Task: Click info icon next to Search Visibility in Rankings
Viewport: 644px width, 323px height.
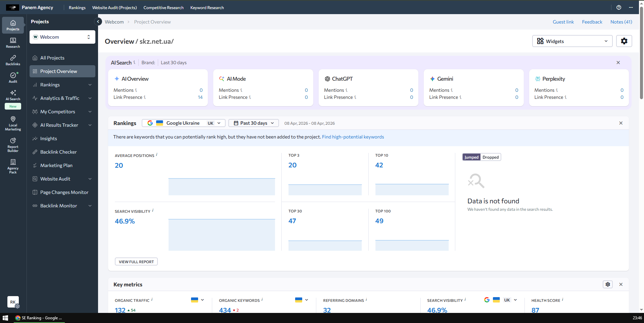Action: (x=153, y=211)
